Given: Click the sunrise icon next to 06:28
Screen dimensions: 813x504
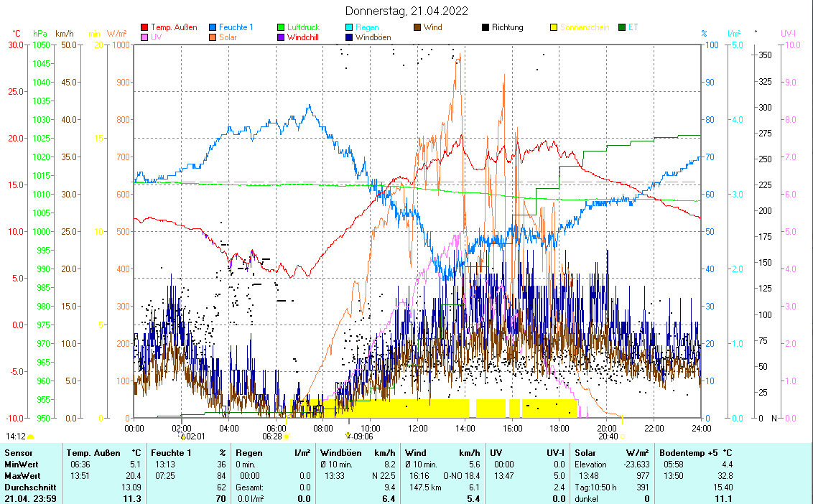Looking at the screenshot, I should (286, 437).
